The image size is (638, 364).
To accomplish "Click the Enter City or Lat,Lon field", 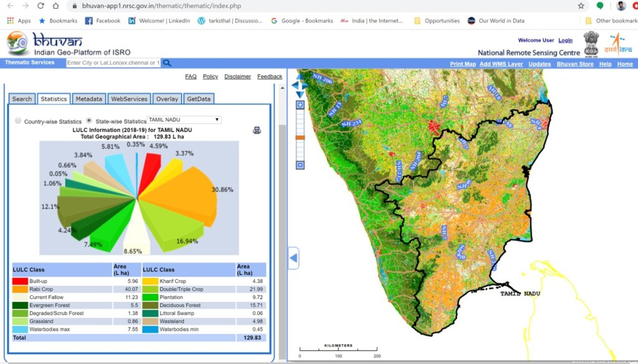I will click(x=113, y=63).
